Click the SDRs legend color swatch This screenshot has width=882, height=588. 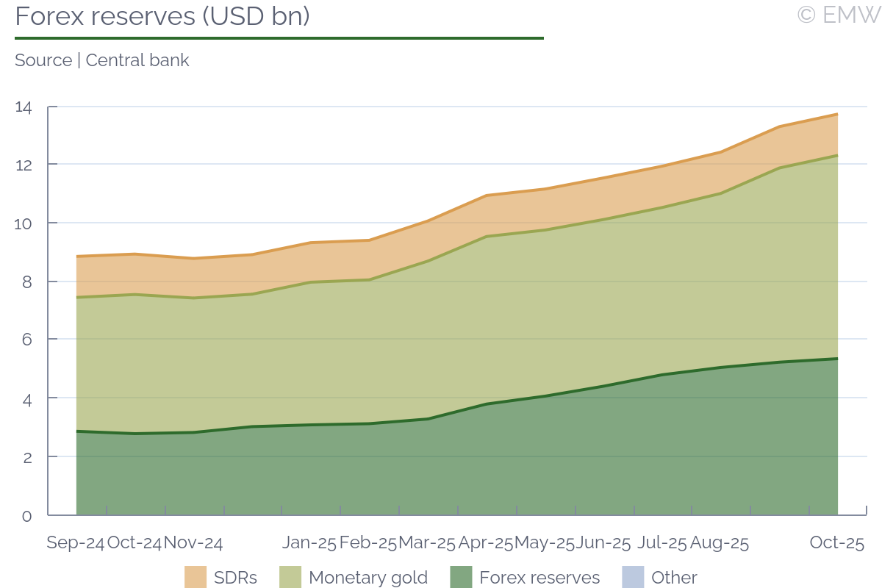(x=196, y=578)
